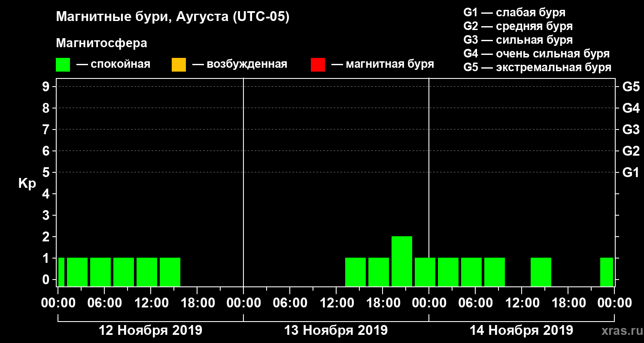Click the 'G4' label on the right axis
The width and height of the screenshot is (644, 343).
point(631,108)
